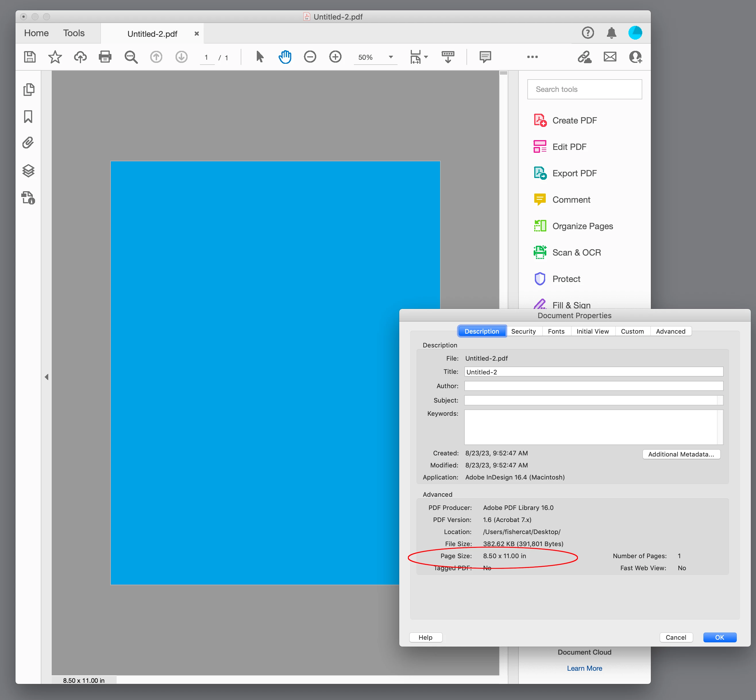Image resolution: width=756 pixels, height=700 pixels.
Task: Collapse the left navigation pane arrow
Action: (47, 377)
